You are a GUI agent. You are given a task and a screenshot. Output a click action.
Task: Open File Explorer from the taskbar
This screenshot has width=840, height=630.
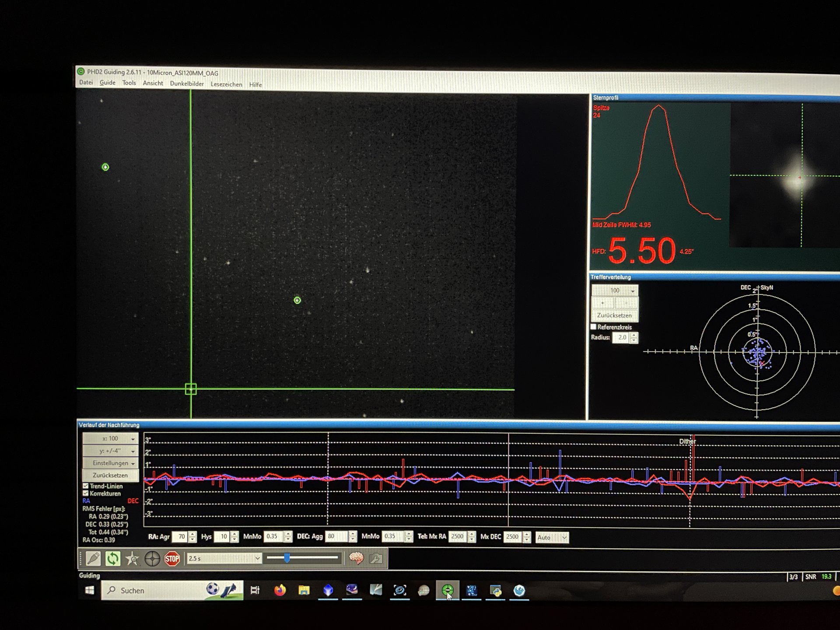pyautogui.click(x=304, y=590)
